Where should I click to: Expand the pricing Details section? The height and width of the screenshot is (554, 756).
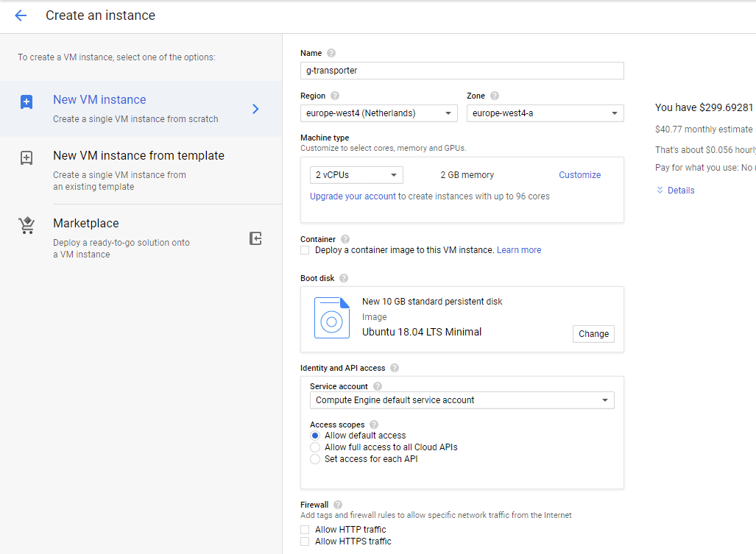675,191
